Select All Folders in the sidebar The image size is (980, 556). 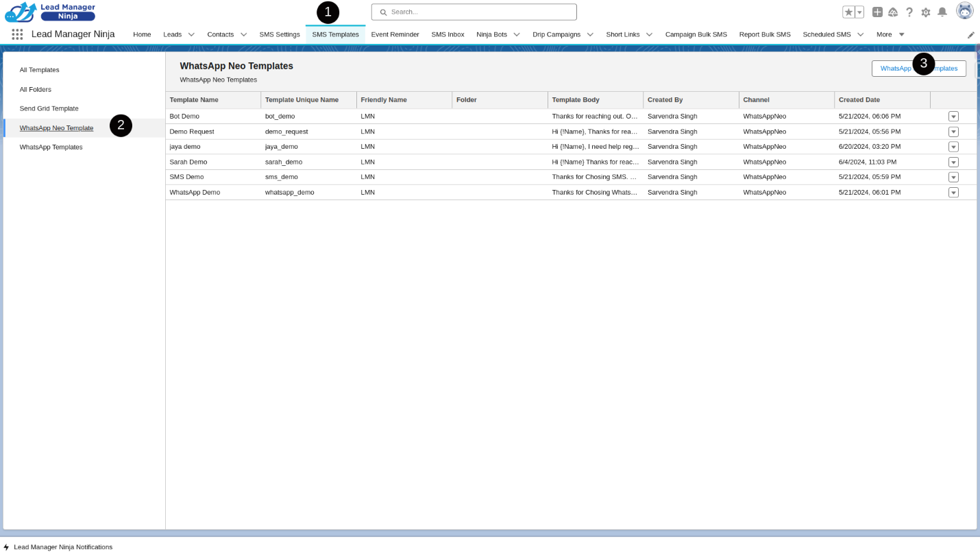click(x=36, y=89)
